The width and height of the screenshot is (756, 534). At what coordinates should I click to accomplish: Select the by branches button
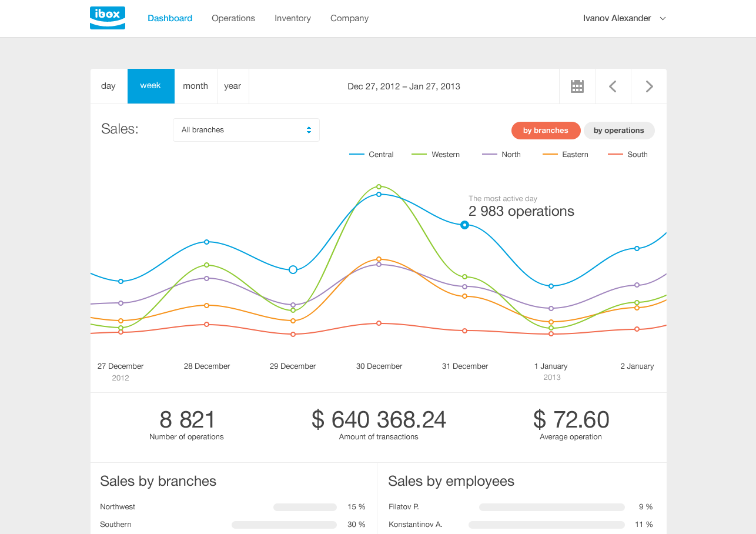pyautogui.click(x=546, y=131)
